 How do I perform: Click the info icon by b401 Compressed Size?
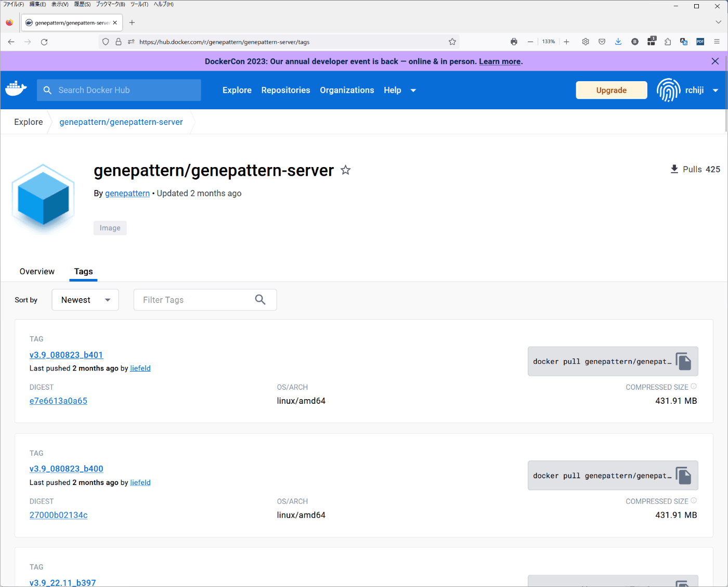point(694,386)
